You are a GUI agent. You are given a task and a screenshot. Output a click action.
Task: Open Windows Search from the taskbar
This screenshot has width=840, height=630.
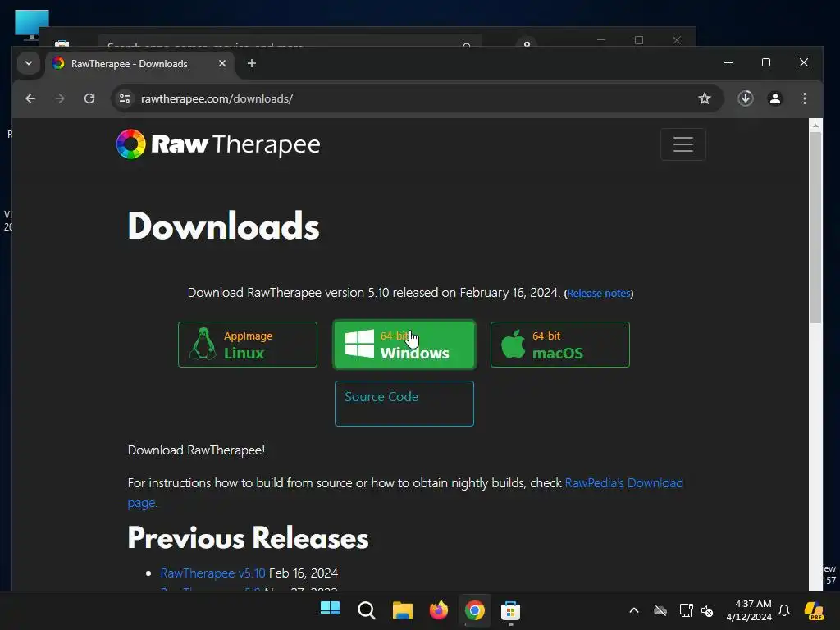(367, 610)
